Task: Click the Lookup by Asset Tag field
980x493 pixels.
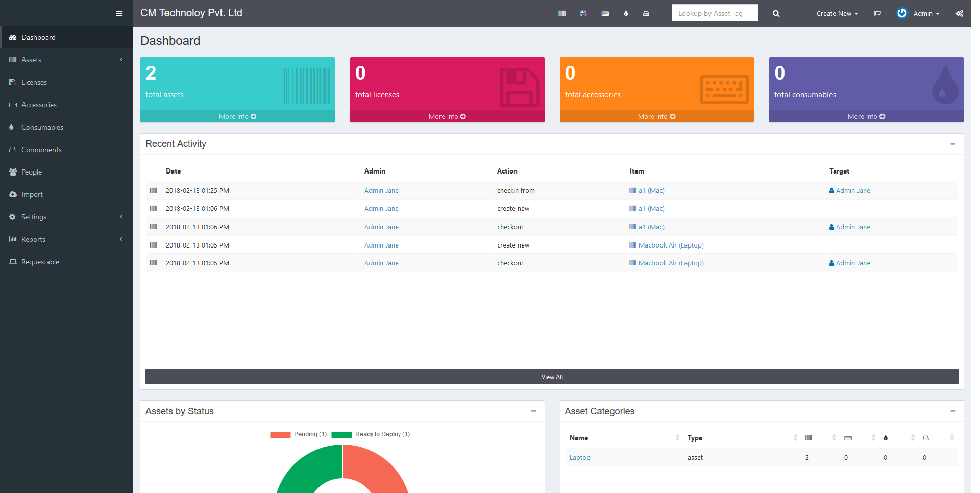Action: (x=715, y=13)
